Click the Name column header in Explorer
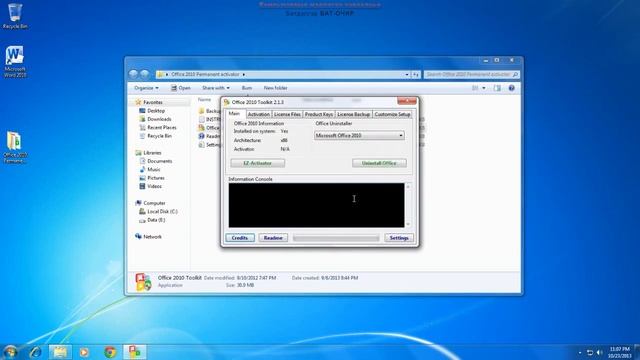Screen dimensions: 640x360 [204, 100]
